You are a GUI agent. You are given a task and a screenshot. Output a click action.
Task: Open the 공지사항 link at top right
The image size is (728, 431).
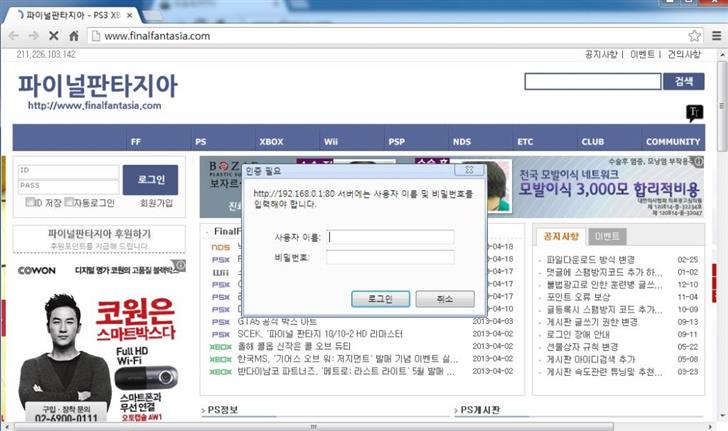(601, 54)
